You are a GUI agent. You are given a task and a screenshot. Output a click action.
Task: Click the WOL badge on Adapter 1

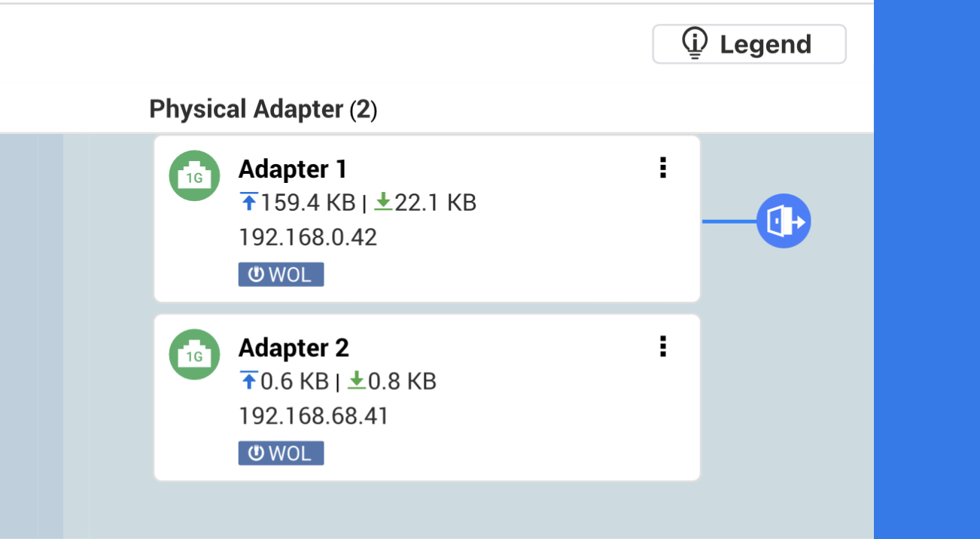[281, 275]
